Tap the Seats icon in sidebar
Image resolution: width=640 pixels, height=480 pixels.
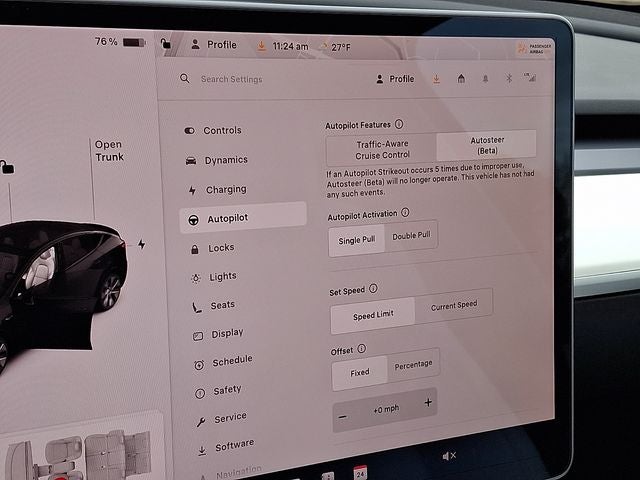coord(196,306)
